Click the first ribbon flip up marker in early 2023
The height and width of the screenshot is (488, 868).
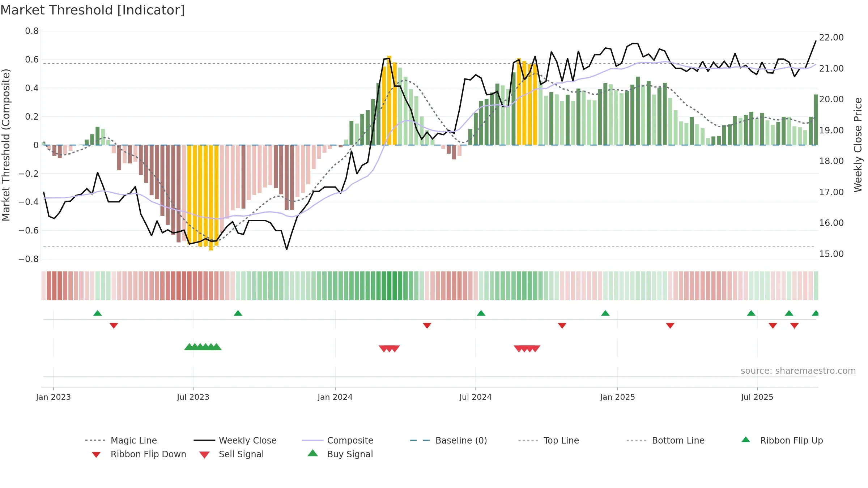(x=98, y=313)
